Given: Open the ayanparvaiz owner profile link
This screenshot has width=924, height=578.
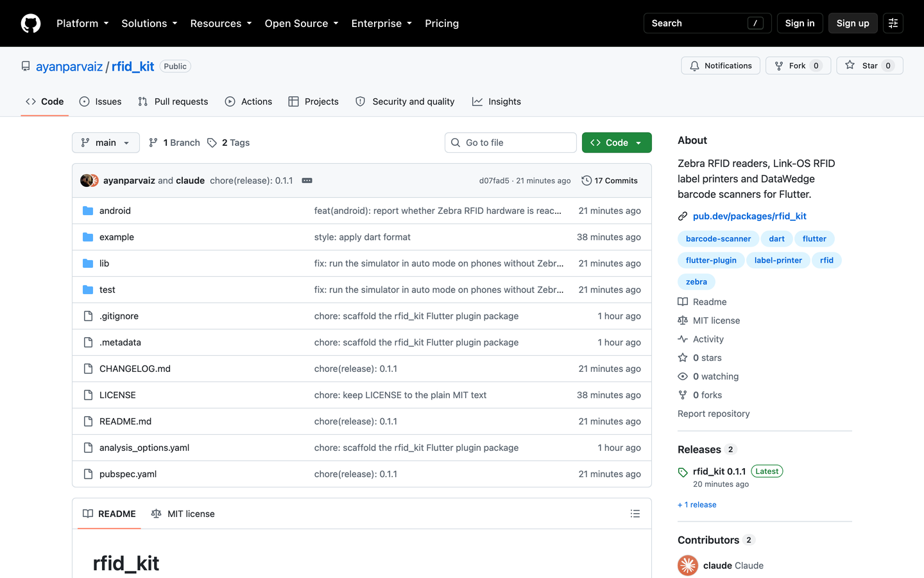Looking at the screenshot, I should coord(69,66).
